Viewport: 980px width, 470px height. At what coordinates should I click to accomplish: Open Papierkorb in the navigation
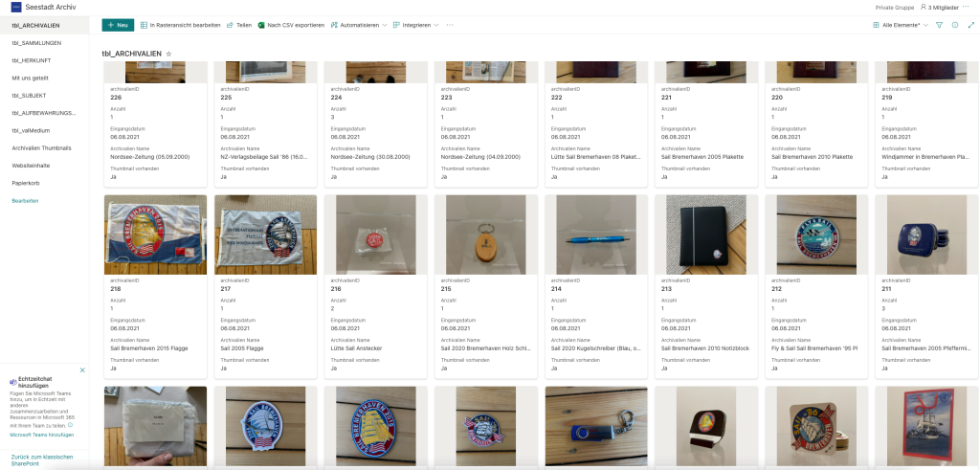(26, 183)
